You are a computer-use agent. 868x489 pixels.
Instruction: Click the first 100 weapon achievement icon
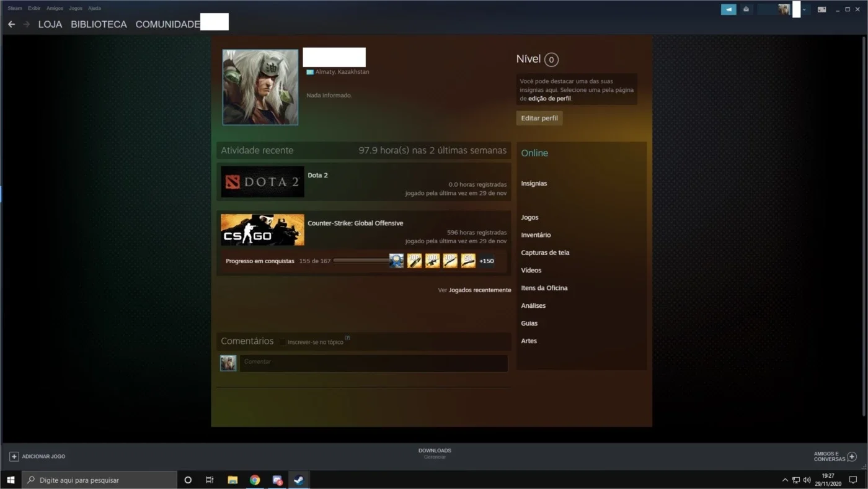[414, 261]
